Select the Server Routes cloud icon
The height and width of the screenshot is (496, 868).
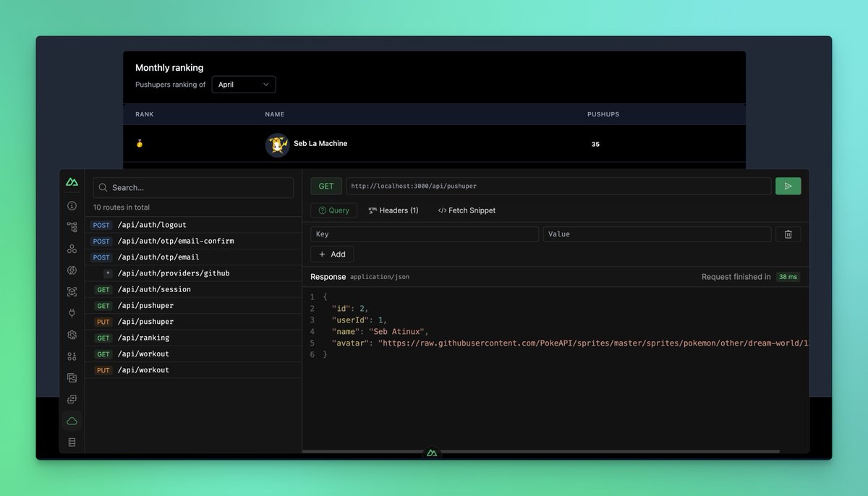coord(72,421)
